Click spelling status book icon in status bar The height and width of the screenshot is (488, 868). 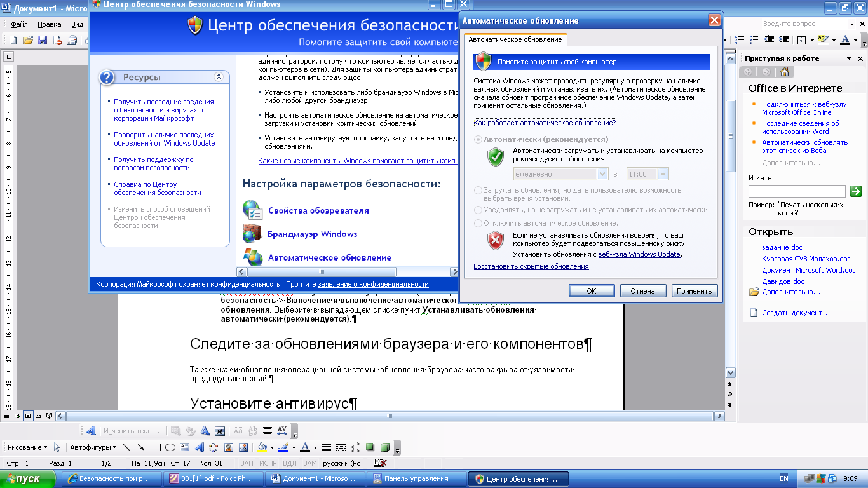(x=380, y=463)
